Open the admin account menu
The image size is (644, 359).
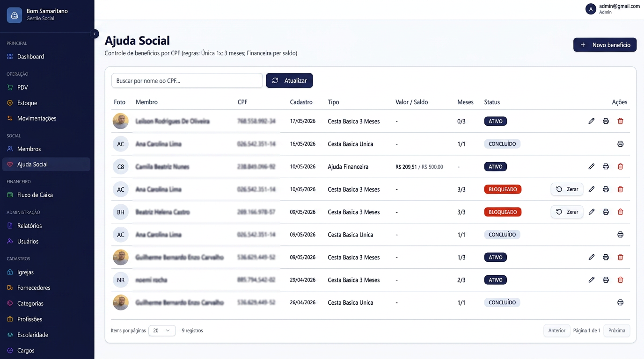coord(613,9)
